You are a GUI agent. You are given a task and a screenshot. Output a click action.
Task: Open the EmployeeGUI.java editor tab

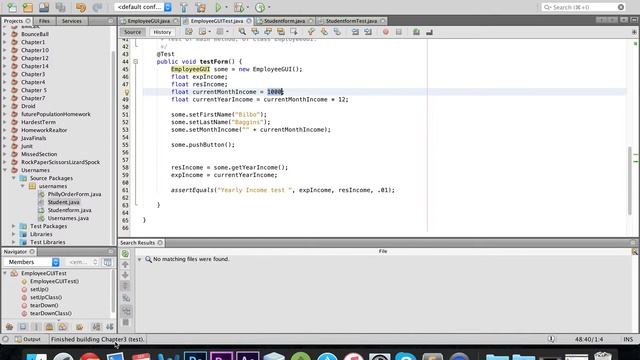coord(149,20)
